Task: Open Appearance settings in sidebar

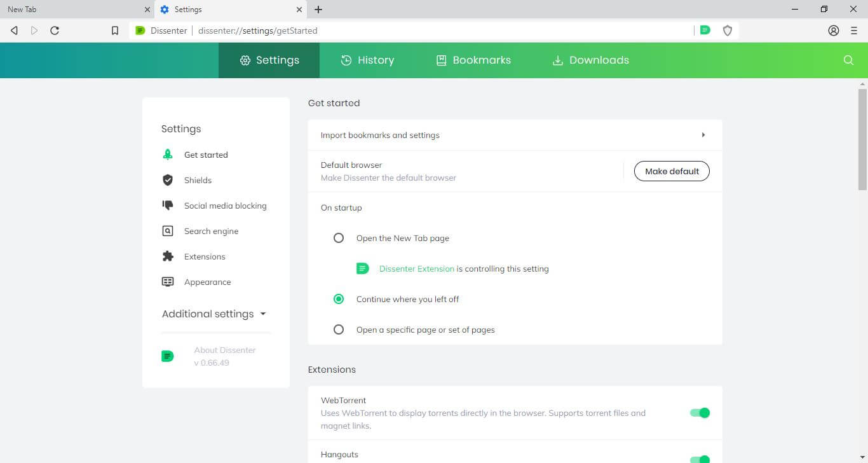Action: 207,282
